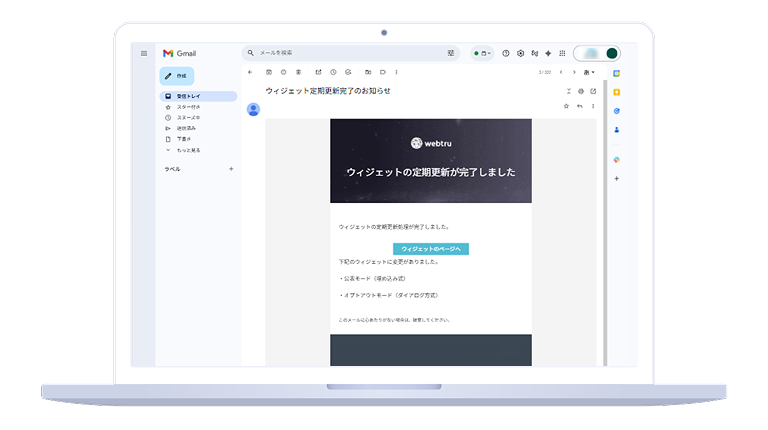The image size is (768, 430).
Task: Reply to the email arrow icon
Action: pyautogui.click(x=580, y=106)
